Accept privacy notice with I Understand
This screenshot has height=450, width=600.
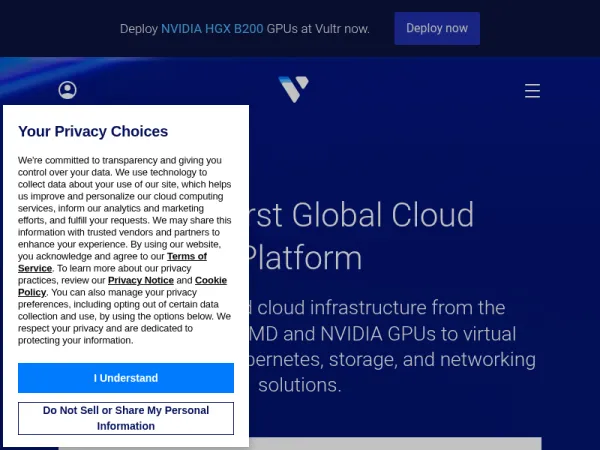126,378
